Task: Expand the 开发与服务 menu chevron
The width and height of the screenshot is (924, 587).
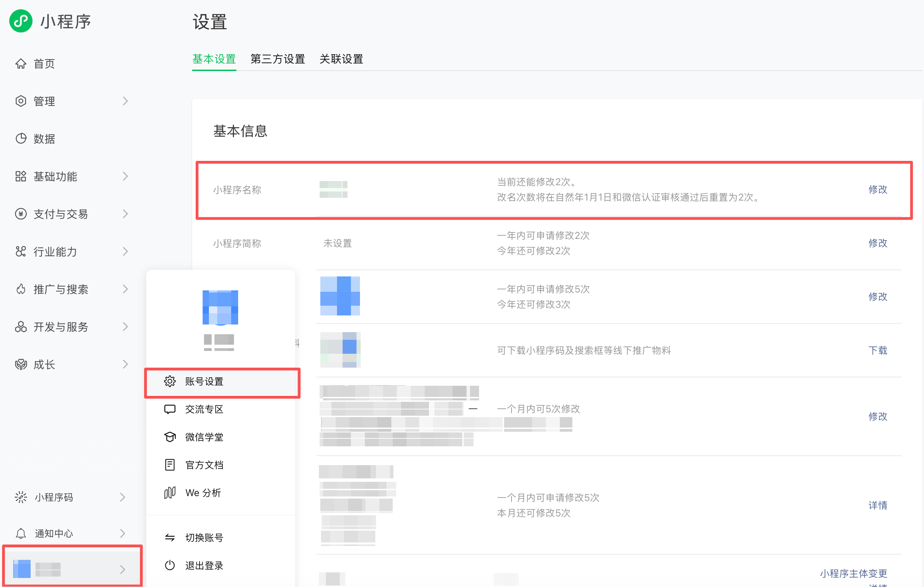Action: point(125,327)
